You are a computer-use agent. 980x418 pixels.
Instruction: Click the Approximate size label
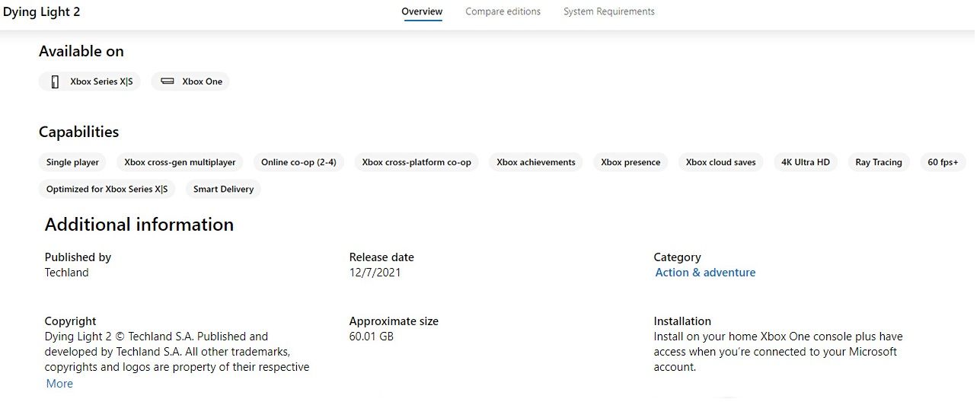(x=394, y=321)
